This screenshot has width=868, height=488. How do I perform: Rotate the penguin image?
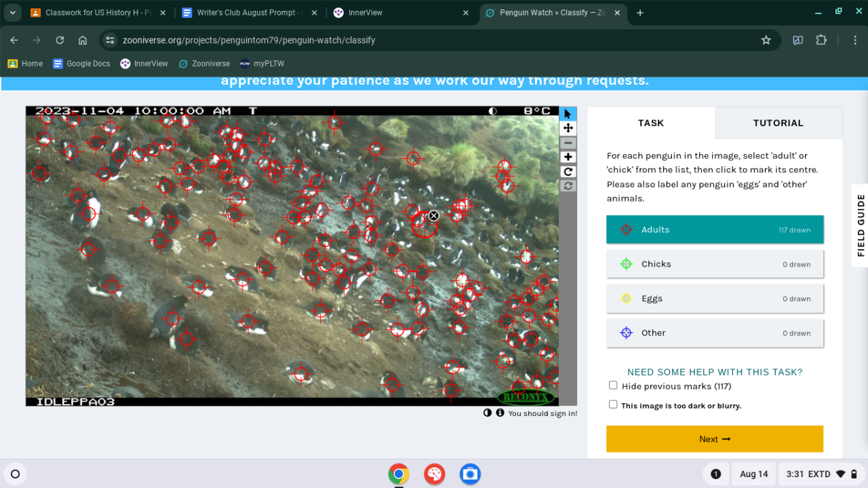pyautogui.click(x=568, y=172)
